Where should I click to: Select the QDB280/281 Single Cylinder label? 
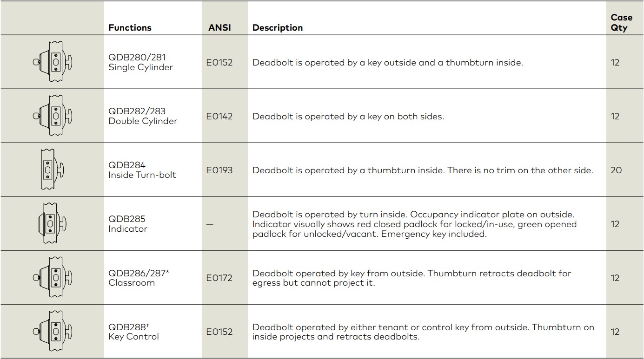[140, 62]
